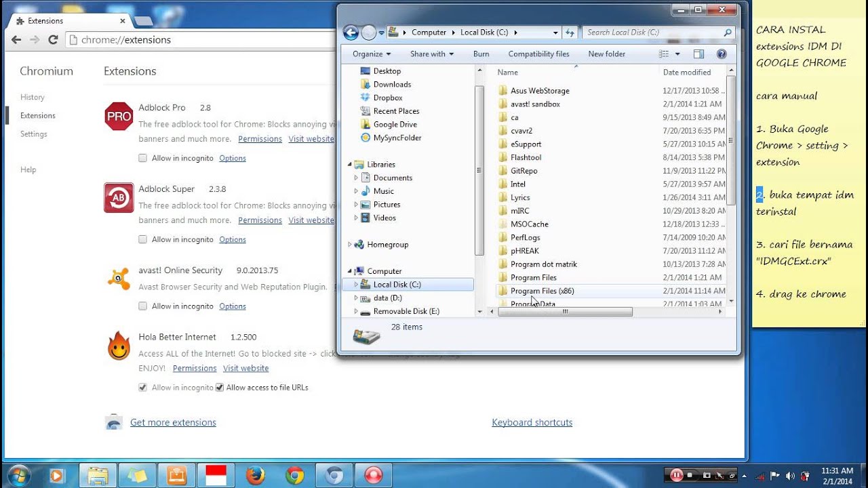Viewport: 868px width, 488px height.
Task: Open Windows Explorer taskbar icon
Action: 98,476
